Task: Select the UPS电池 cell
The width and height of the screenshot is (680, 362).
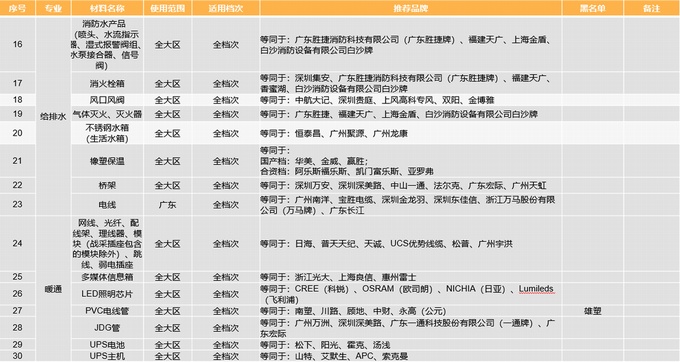Action: [x=107, y=345]
